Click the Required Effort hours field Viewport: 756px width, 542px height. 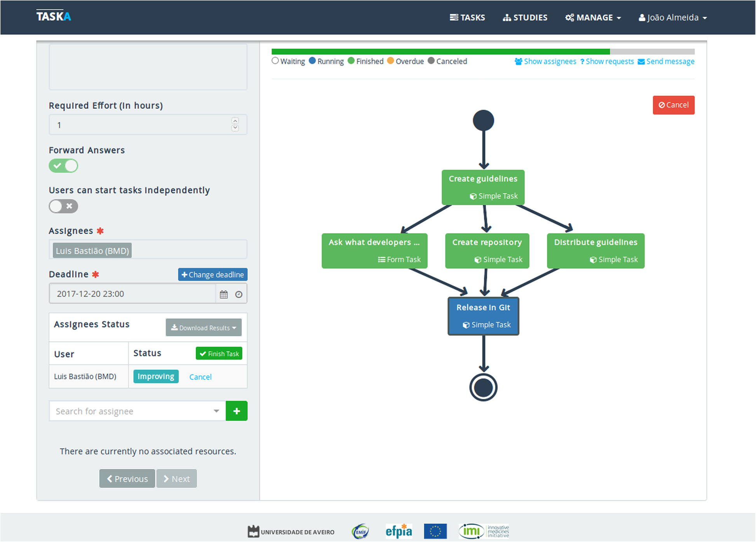click(x=148, y=125)
